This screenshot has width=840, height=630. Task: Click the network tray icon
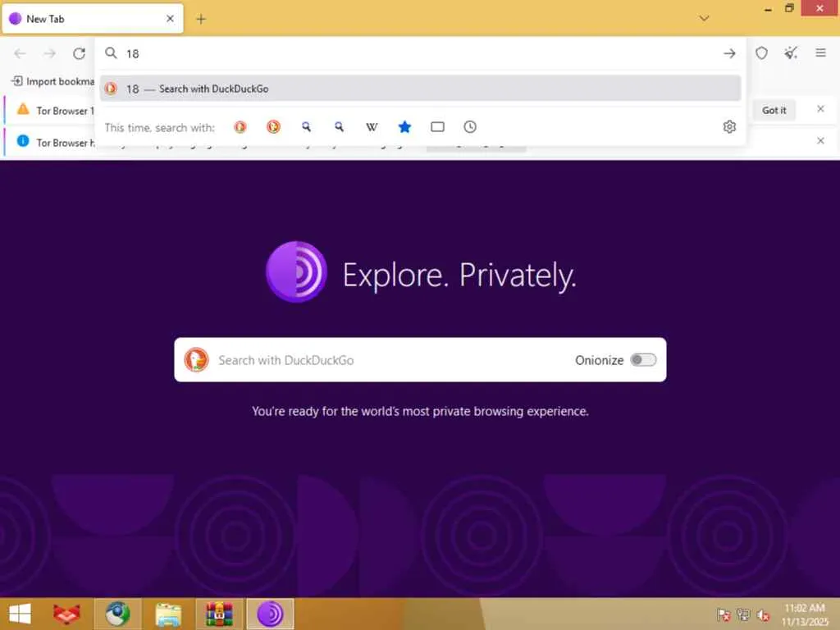[x=743, y=615]
